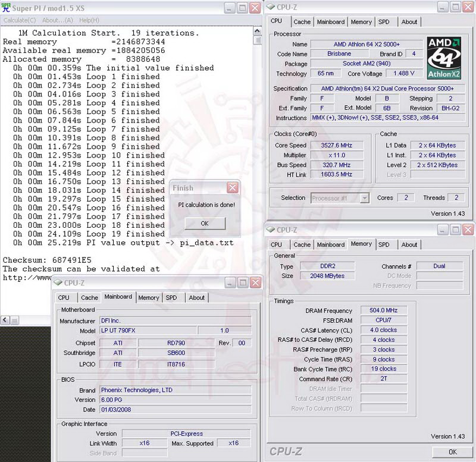The image size is (476, 462).
Task: Switch to Mainboard tab in CPU-Z Memory window
Action: 331,244
